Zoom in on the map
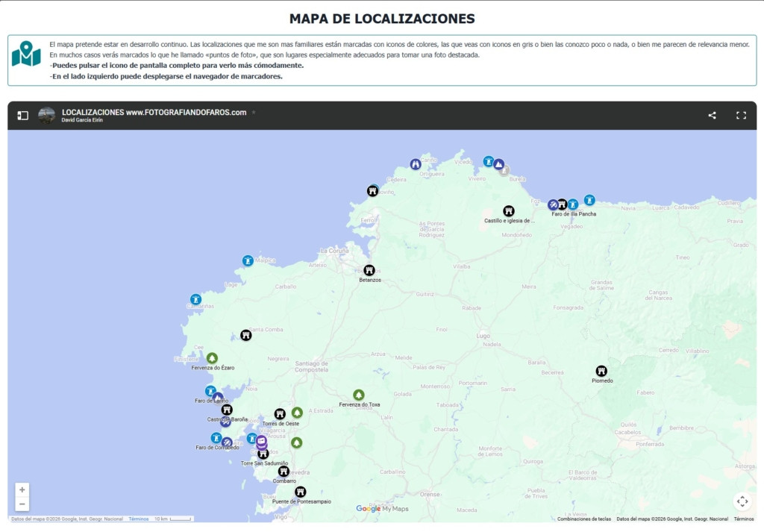 pyautogui.click(x=22, y=489)
